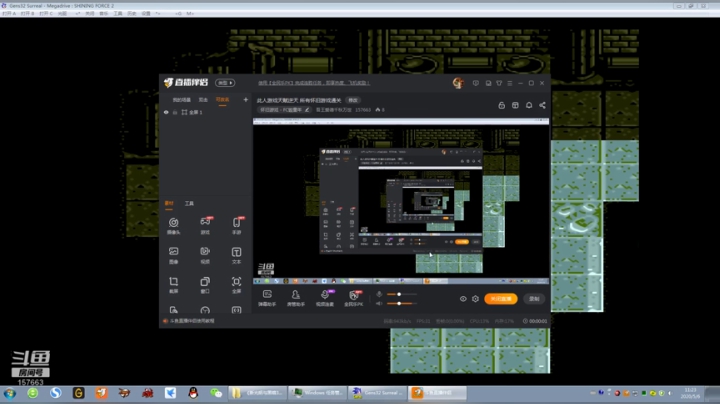Add a new scene with plus button

coord(245,100)
